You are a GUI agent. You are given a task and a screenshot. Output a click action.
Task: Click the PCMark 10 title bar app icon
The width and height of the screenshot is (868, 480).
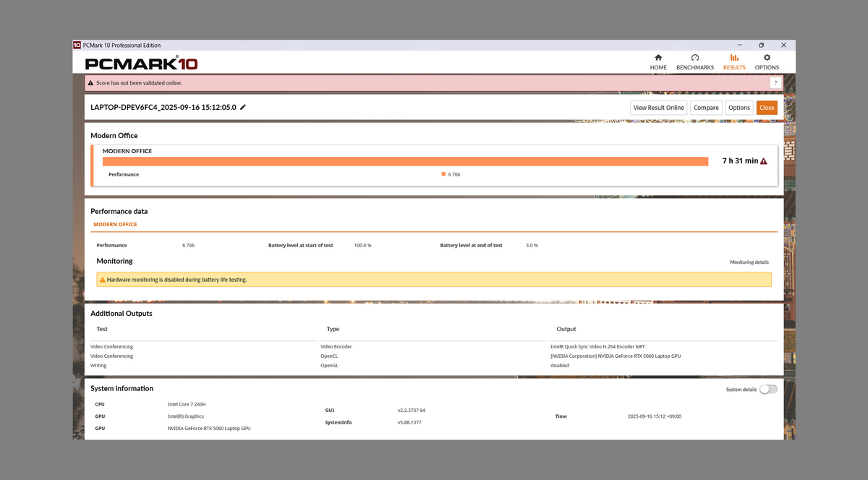[x=77, y=45]
